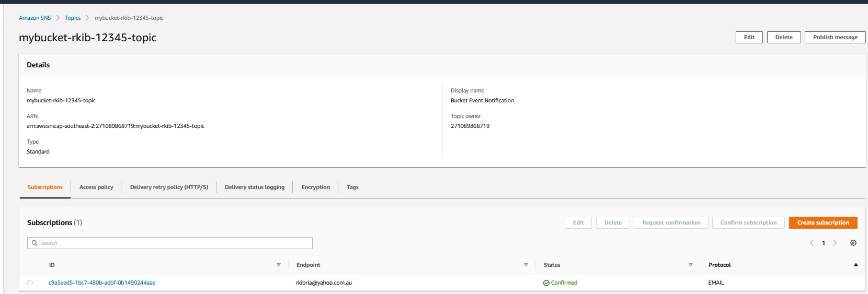Screen dimensions: 868x294
Task: View the Tags tab
Action: [x=352, y=187]
